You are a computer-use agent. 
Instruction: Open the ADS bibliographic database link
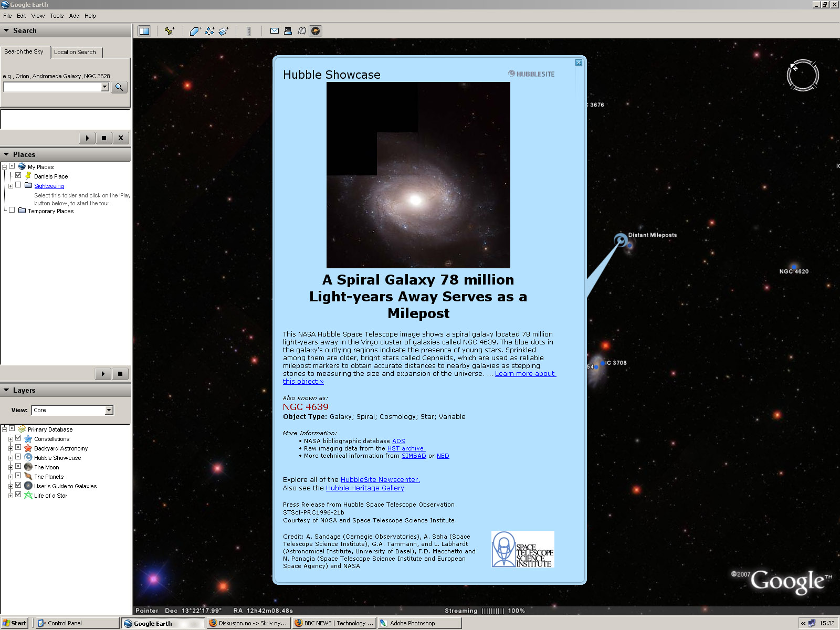[398, 441]
